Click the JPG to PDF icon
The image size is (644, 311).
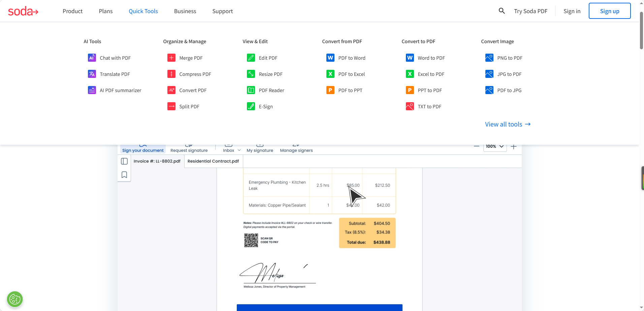(x=489, y=74)
